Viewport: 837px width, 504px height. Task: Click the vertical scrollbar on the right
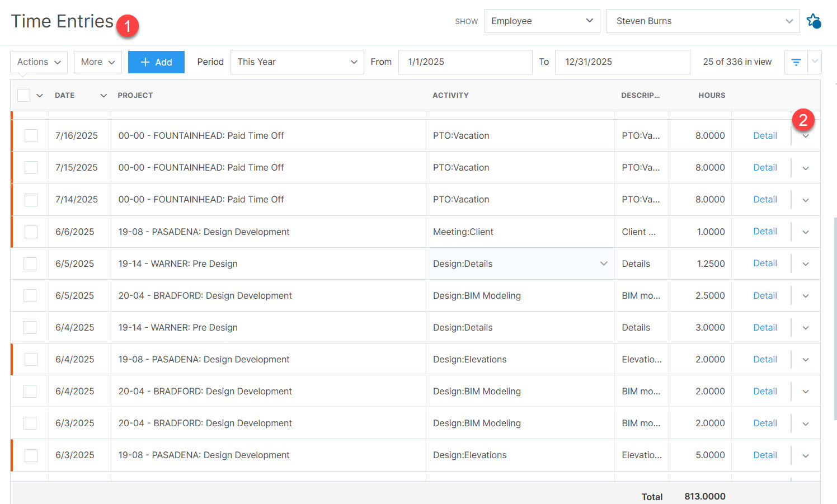point(835,319)
